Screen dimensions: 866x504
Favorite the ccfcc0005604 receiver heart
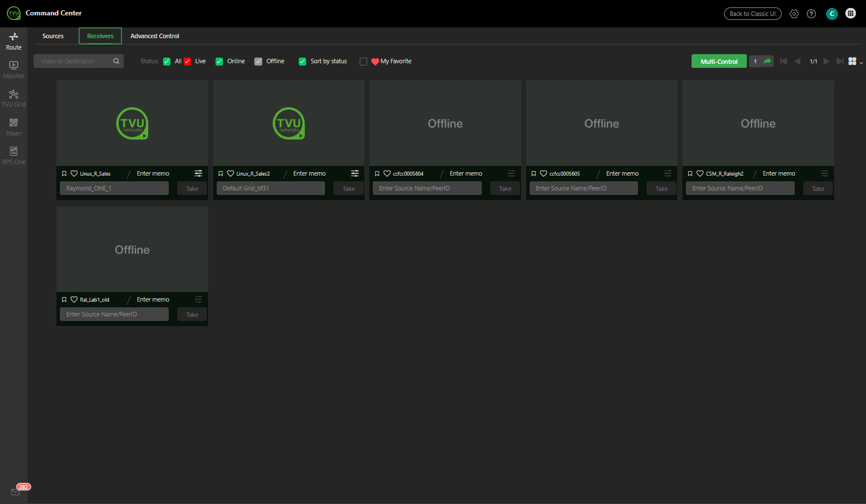tap(387, 173)
